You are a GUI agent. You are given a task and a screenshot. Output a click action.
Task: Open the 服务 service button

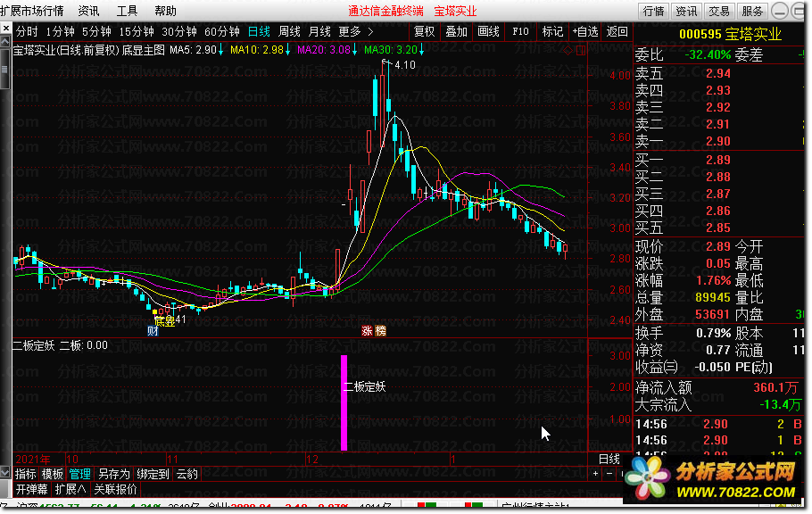[752, 11]
